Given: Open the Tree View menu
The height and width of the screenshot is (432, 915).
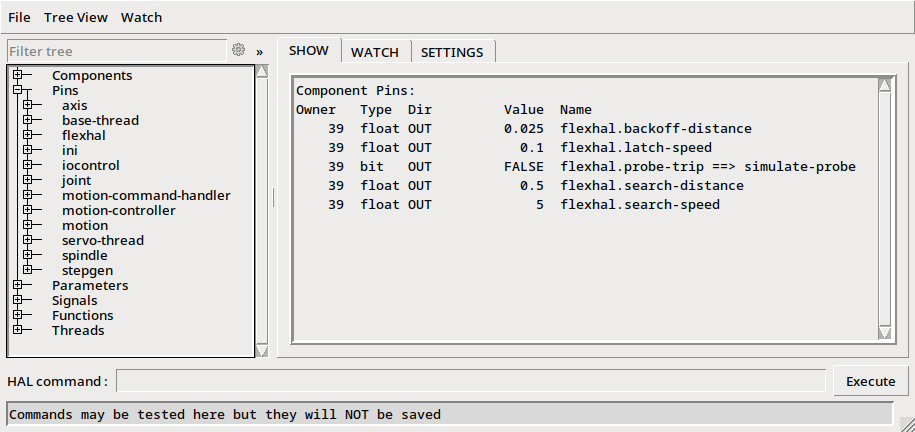Looking at the screenshot, I should click(x=76, y=17).
